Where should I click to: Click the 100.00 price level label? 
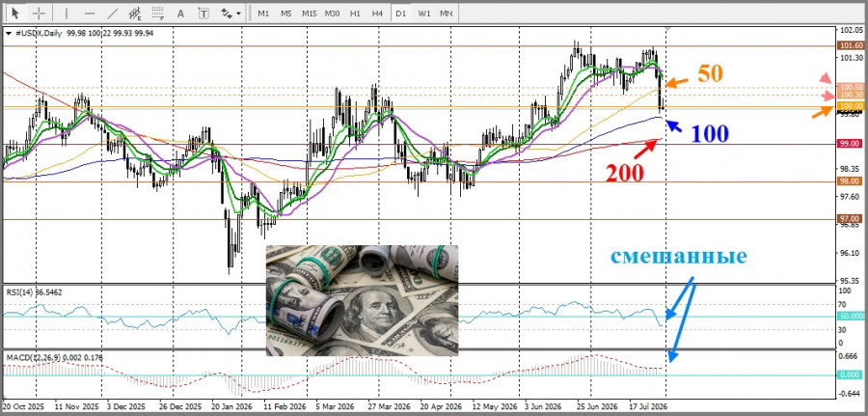(852, 105)
